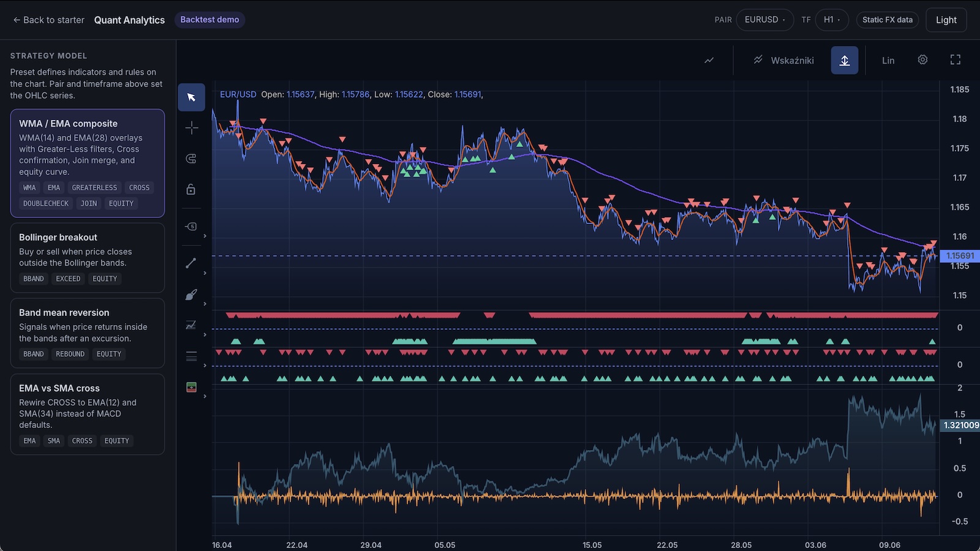The height and width of the screenshot is (551, 980).
Task: Expand the brush tool submenu arrow
Action: click(x=205, y=304)
